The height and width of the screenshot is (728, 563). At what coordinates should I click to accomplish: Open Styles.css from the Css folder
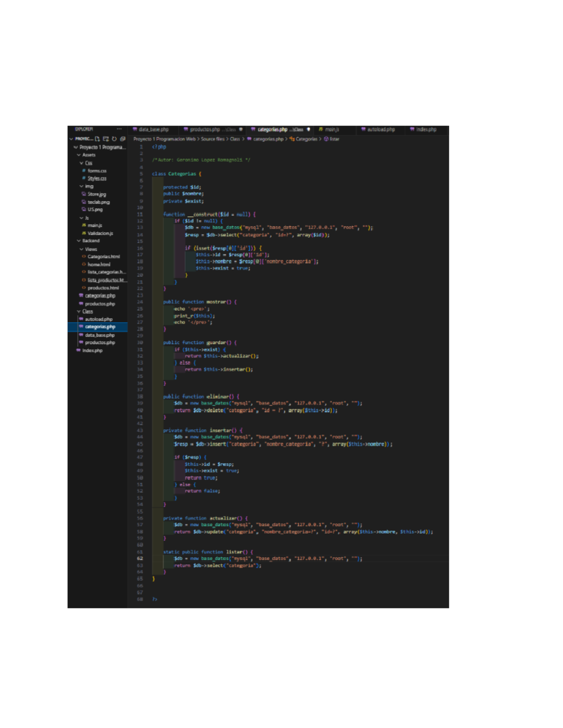click(97, 179)
